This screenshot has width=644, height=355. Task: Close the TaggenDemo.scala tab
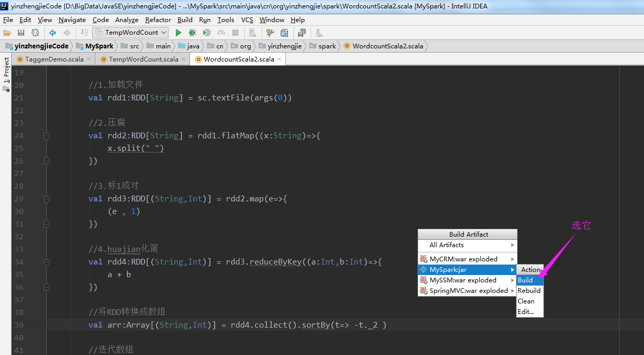coord(88,59)
